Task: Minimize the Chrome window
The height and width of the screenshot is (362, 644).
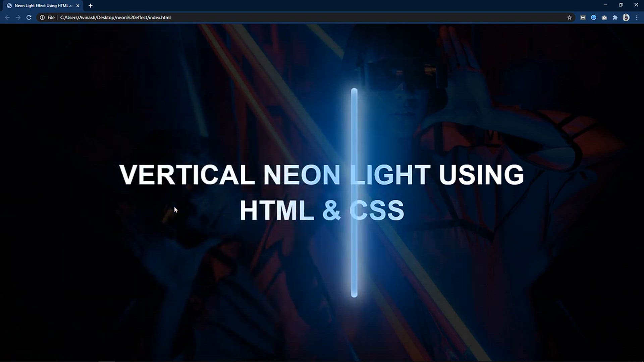Action: pos(605,5)
